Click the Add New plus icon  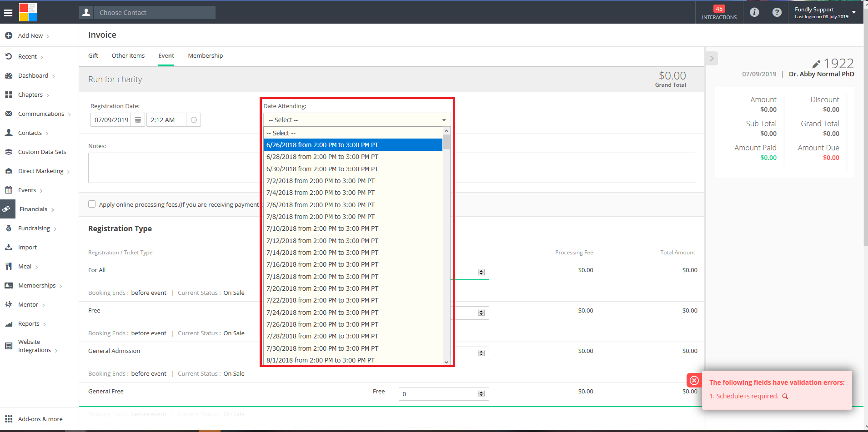(x=9, y=35)
